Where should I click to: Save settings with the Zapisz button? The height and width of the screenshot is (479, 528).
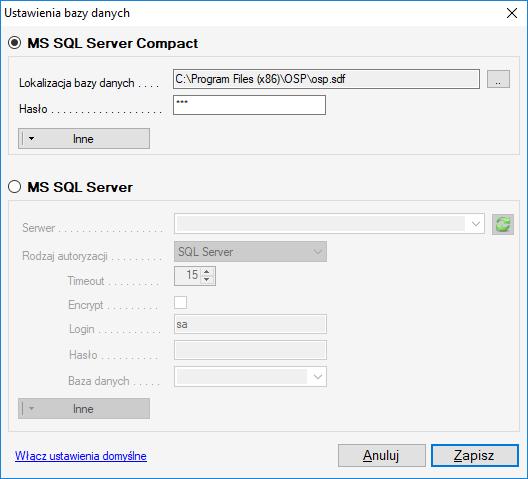coord(475,455)
